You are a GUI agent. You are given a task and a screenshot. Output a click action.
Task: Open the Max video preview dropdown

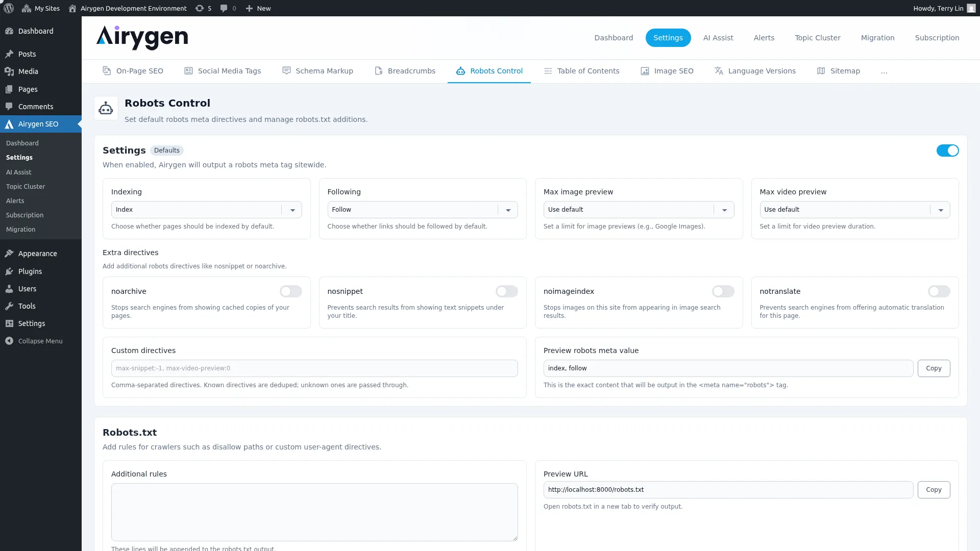click(x=855, y=210)
